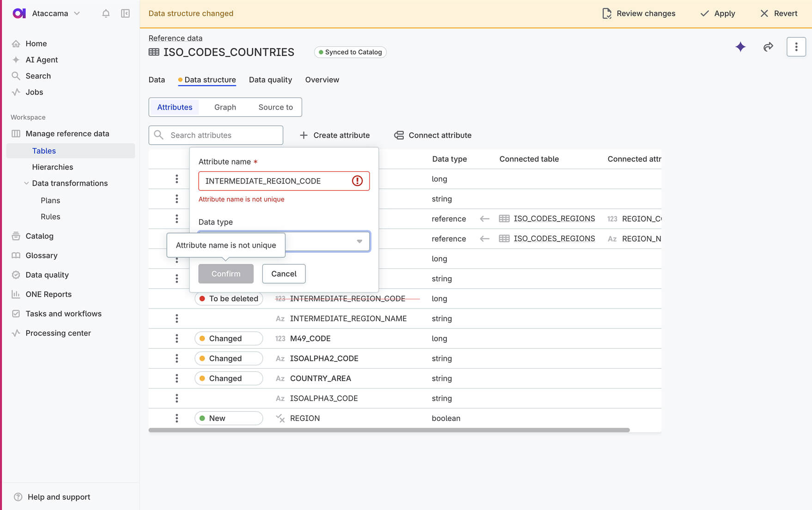Image resolution: width=812 pixels, height=510 pixels.
Task: Click the red error icon in name field
Action: (x=357, y=181)
